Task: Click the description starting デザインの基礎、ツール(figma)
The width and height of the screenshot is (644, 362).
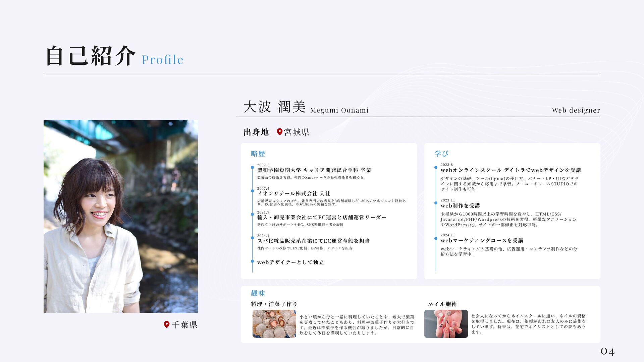Action: 510,184
